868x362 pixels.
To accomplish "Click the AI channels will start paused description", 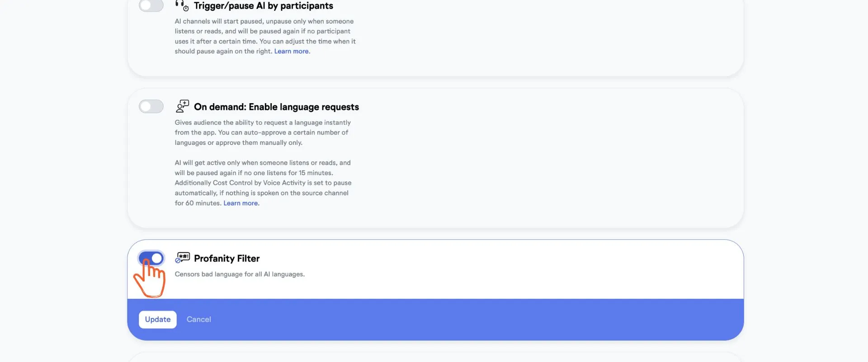I will (x=265, y=36).
